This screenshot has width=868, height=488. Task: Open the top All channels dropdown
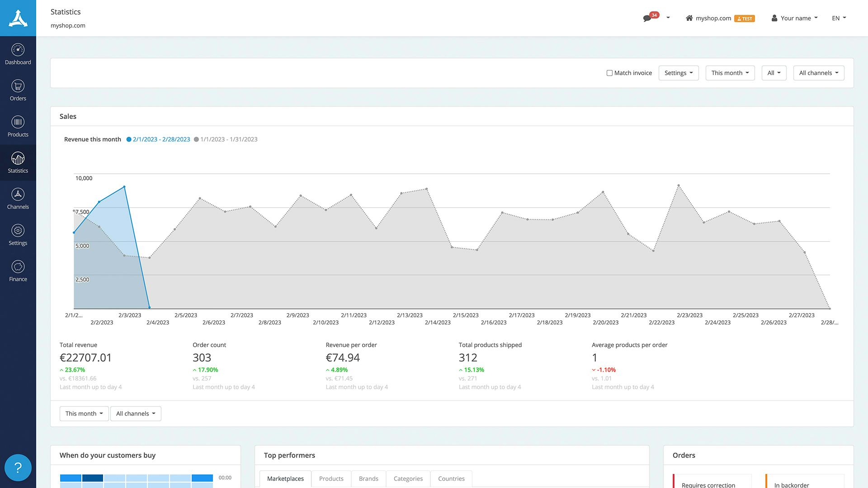coord(818,73)
